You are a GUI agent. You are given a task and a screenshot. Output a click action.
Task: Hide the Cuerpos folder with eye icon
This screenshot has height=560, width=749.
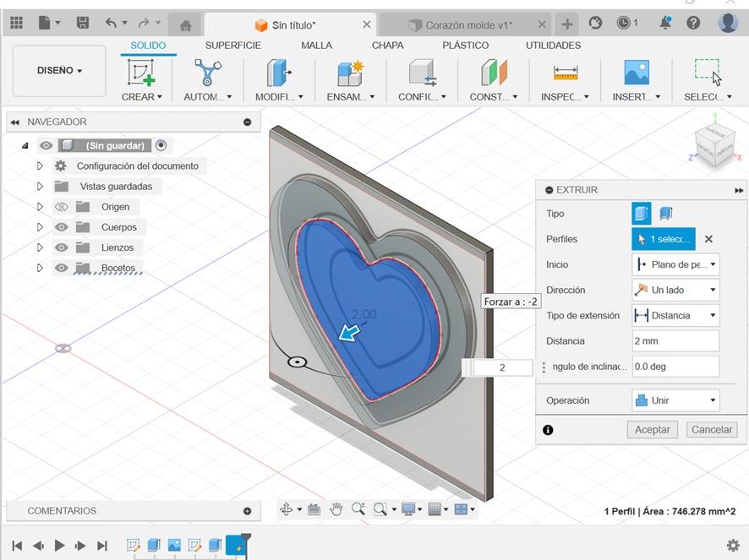[61, 227]
